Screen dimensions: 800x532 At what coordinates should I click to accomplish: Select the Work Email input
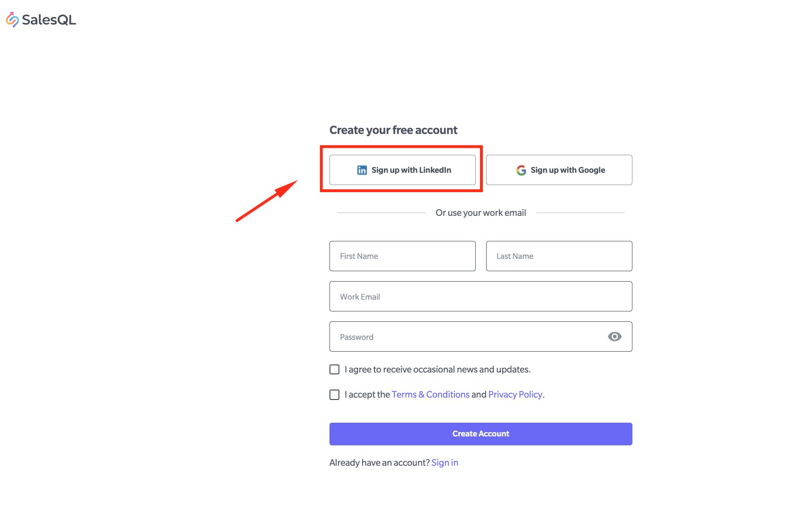[x=481, y=296]
